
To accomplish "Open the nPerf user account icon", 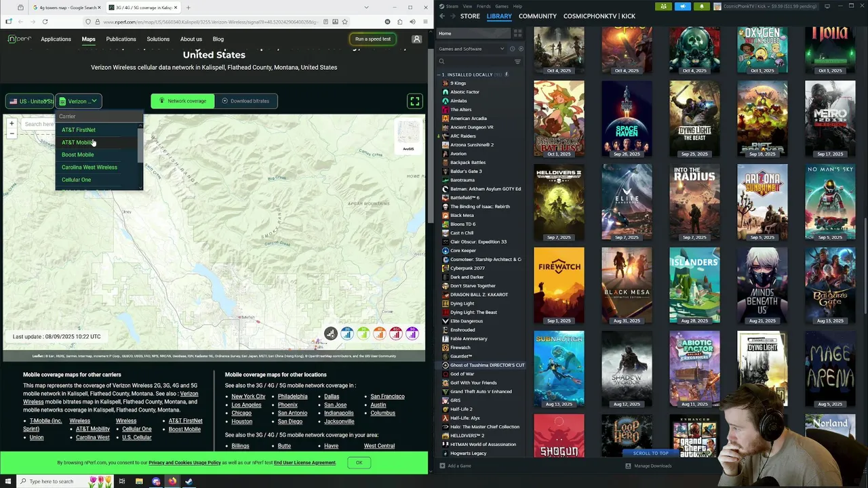I will coord(416,39).
